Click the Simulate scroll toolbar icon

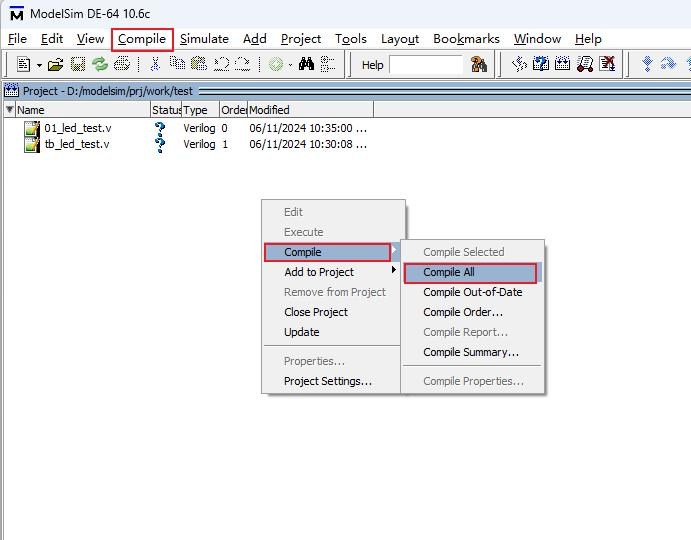pyautogui.click(x=585, y=64)
